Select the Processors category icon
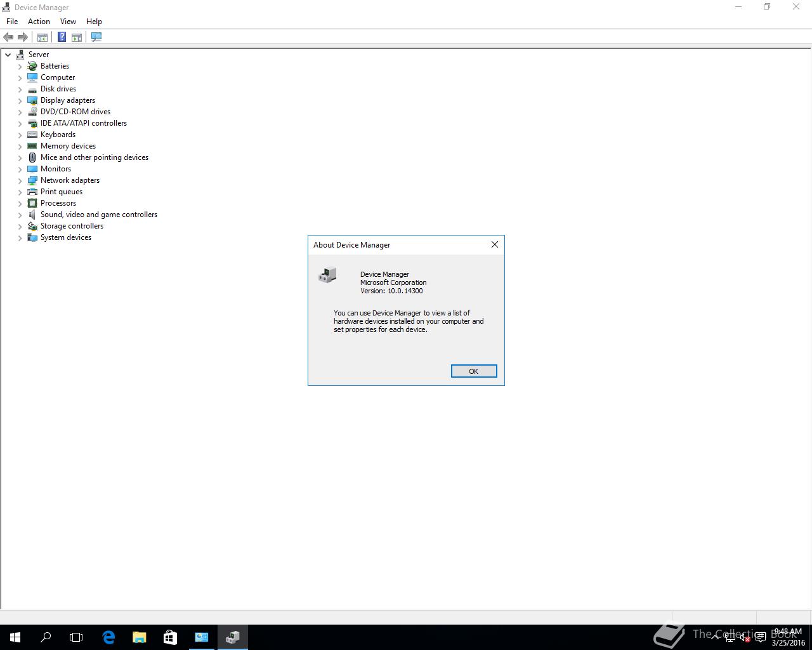This screenshot has height=650, width=812. [x=32, y=203]
